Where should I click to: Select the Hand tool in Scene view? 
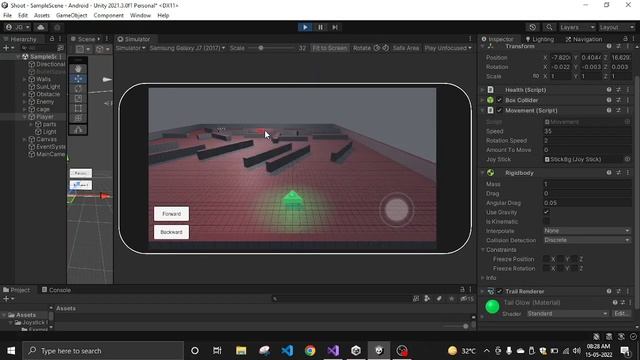pos(78,69)
